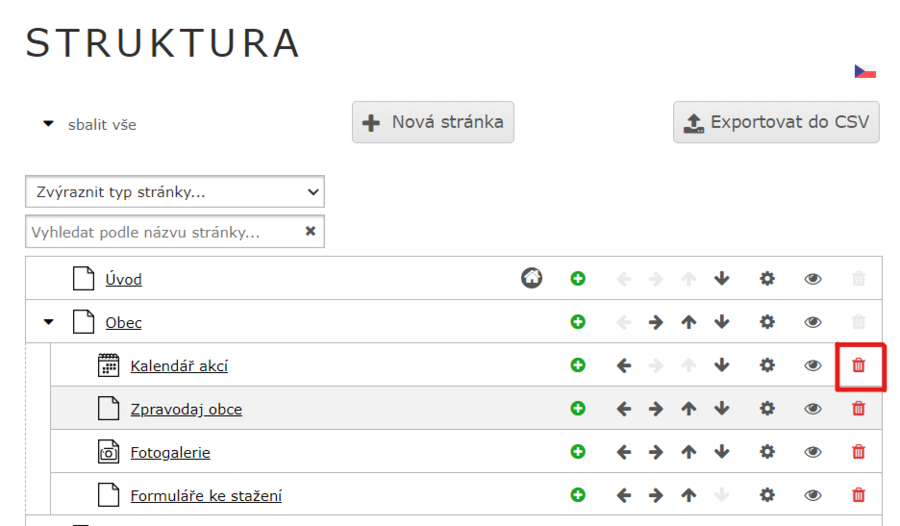
Task: Open the Zvýraznit typ stránky dropdown
Action: (x=175, y=191)
